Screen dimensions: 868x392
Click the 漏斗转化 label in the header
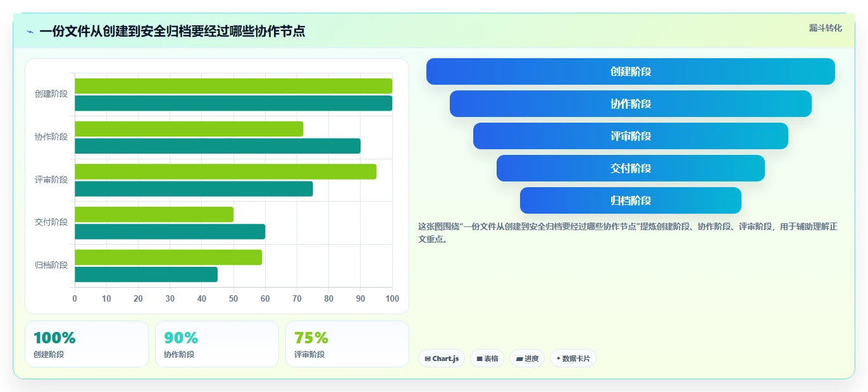[x=826, y=28]
